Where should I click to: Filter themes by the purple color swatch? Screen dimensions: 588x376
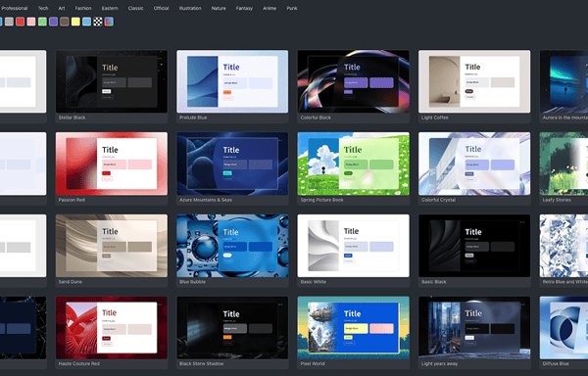click(53, 22)
